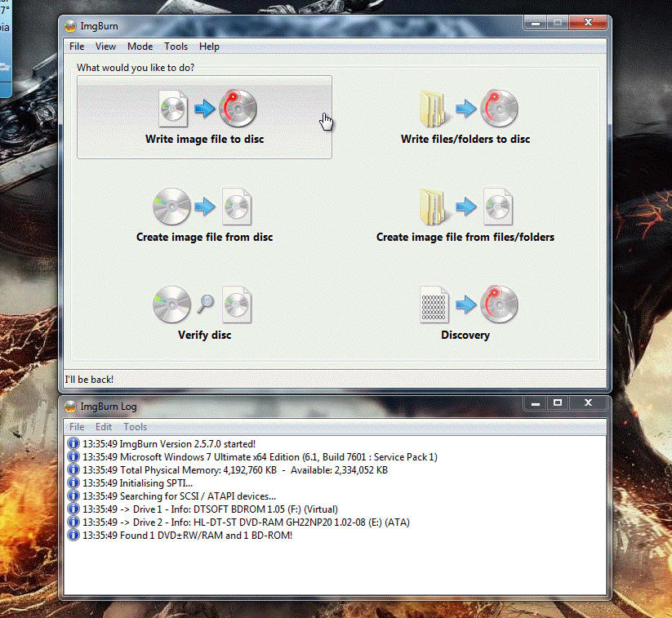This screenshot has height=618, width=672.
Task: Open the Mode menu in ImgBurn
Action: pyautogui.click(x=140, y=47)
